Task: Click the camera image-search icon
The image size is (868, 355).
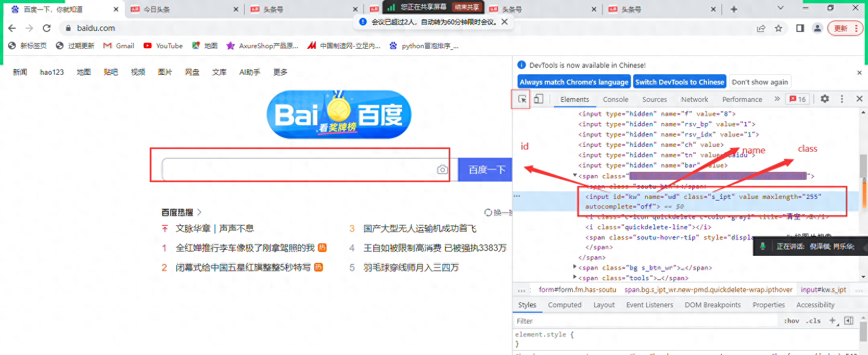Action: coord(442,170)
